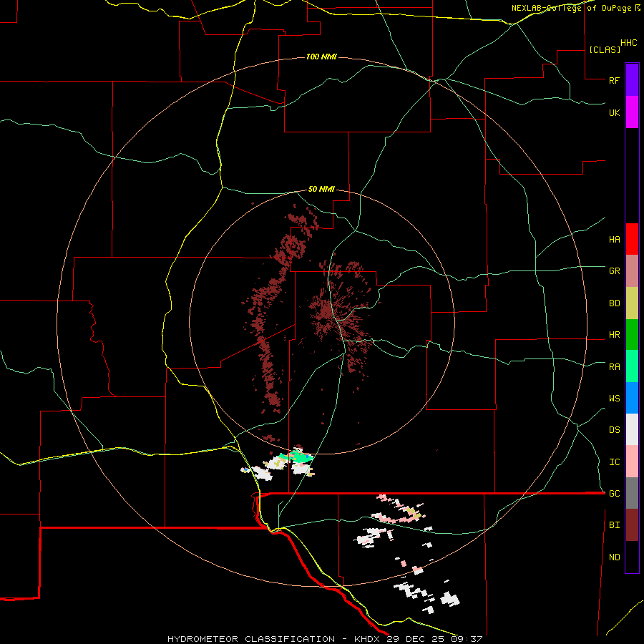The image size is (644, 644).
Task: Select the red HA hail color swatch
Action: point(632,239)
